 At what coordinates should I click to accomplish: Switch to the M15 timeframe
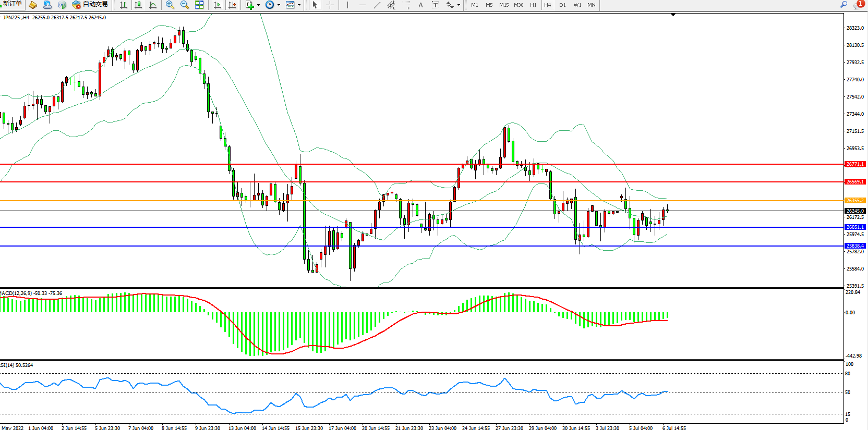(503, 5)
